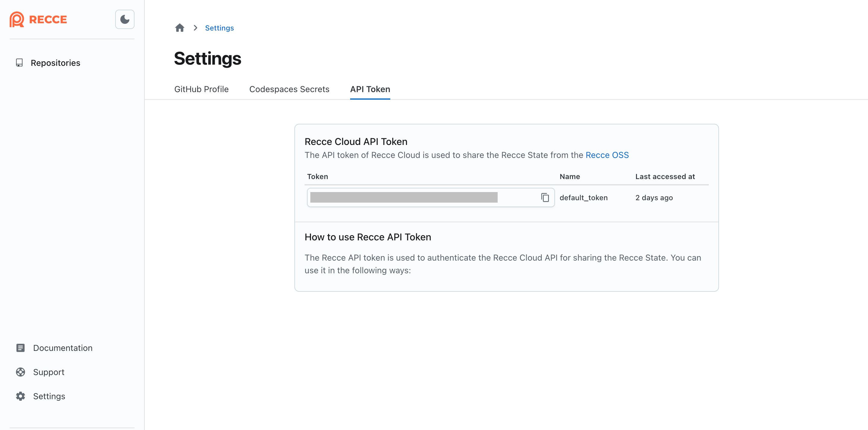Click the Settings gear icon

(x=20, y=396)
